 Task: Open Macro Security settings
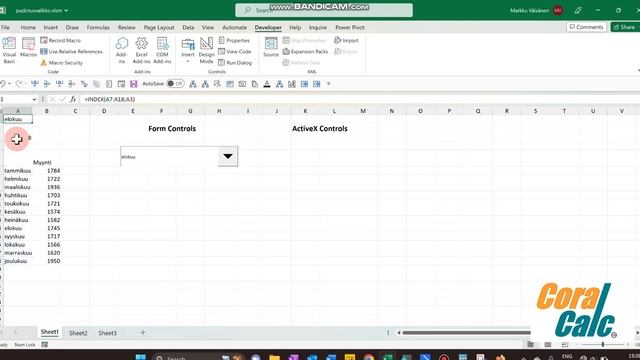pyautogui.click(x=61, y=63)
